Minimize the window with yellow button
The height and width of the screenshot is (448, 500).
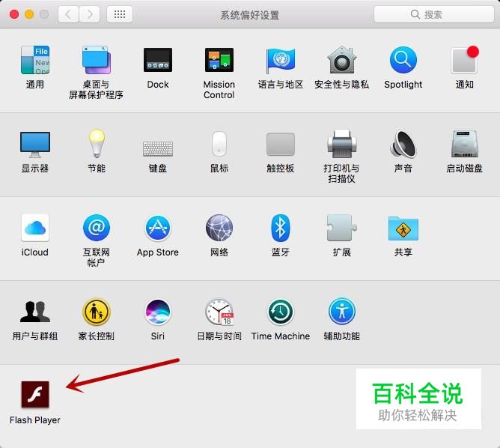(29, 14)
